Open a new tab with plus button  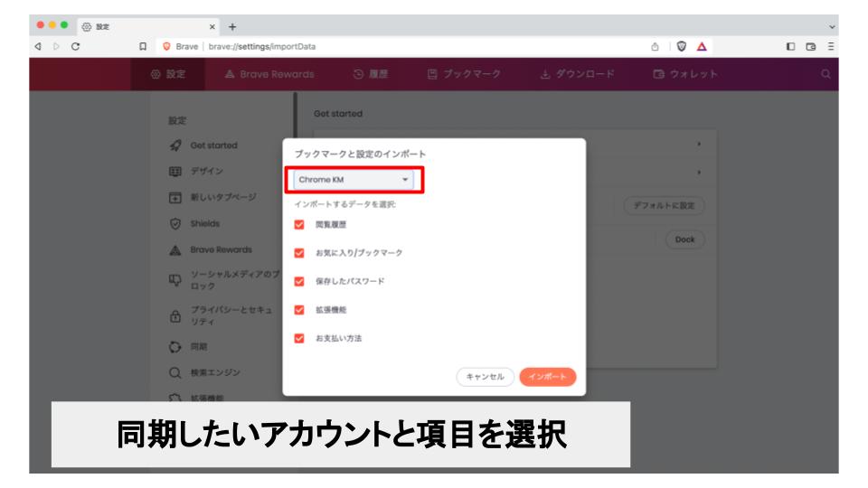click(232, 26)
